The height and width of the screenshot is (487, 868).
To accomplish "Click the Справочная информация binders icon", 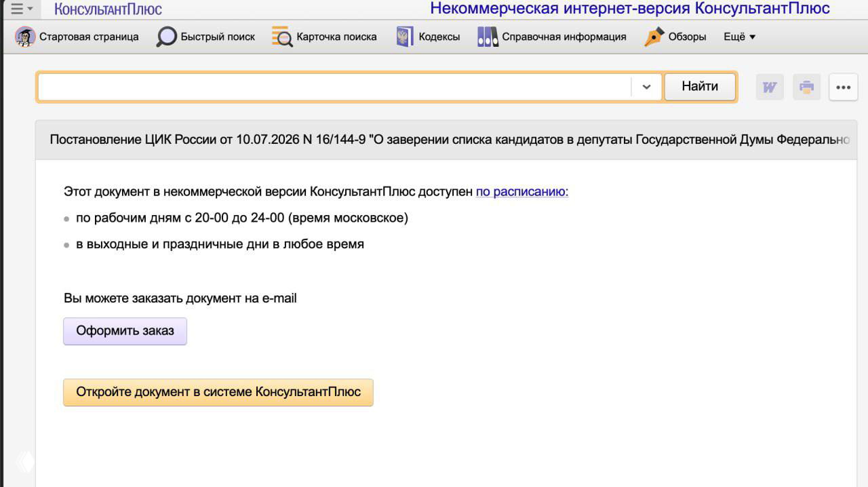I will pos(488,37).
